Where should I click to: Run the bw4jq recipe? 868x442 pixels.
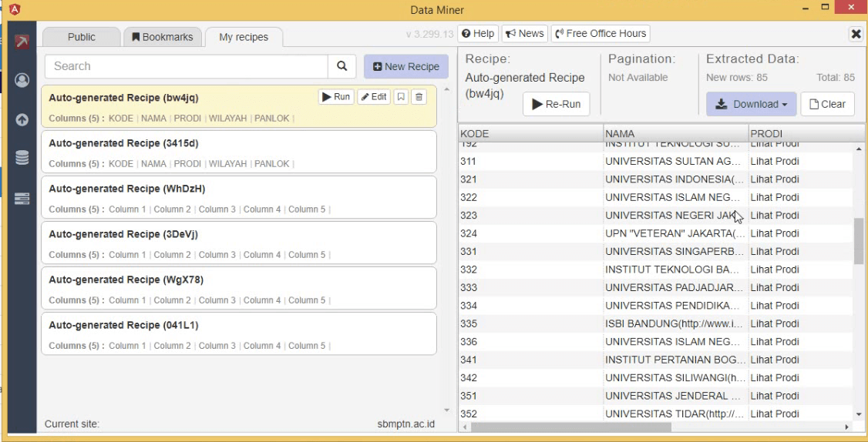click(336, 97)
